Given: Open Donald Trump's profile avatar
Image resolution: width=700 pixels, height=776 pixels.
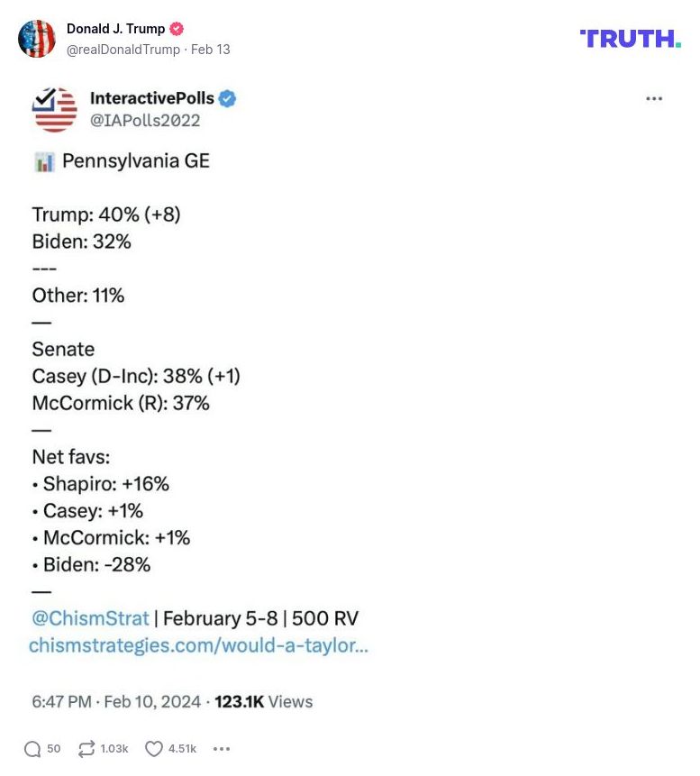Looking at the screenshot, I should [x=37, y=39].
